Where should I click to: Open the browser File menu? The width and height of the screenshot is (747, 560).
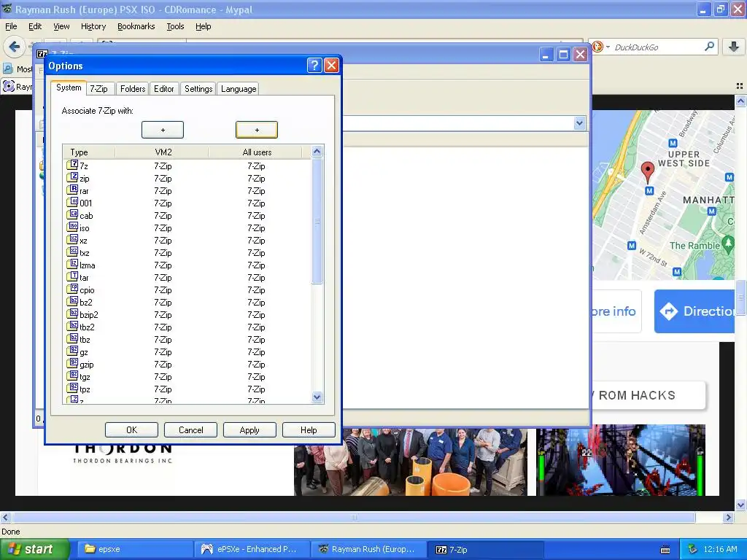(x=11, y=27)
